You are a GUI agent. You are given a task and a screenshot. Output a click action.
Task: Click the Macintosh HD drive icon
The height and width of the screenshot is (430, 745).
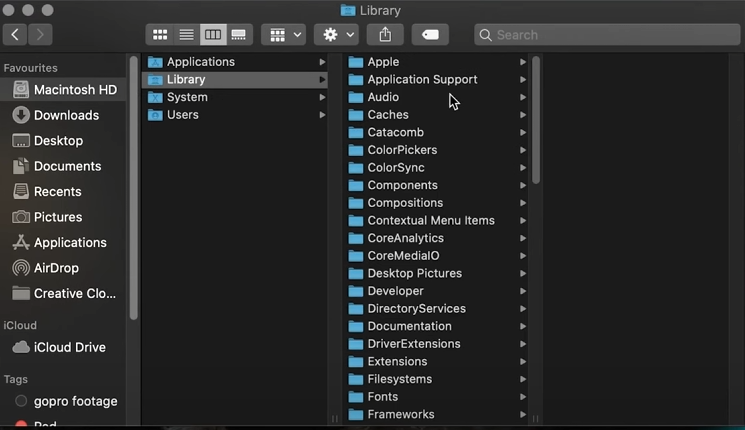click(21, 90)
